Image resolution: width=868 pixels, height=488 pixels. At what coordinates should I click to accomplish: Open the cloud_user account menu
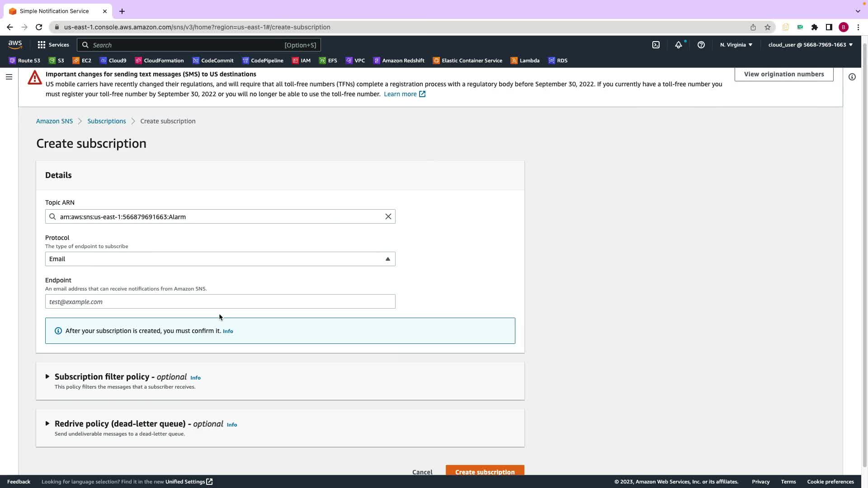pyautogui.click(x=810, y=45)
